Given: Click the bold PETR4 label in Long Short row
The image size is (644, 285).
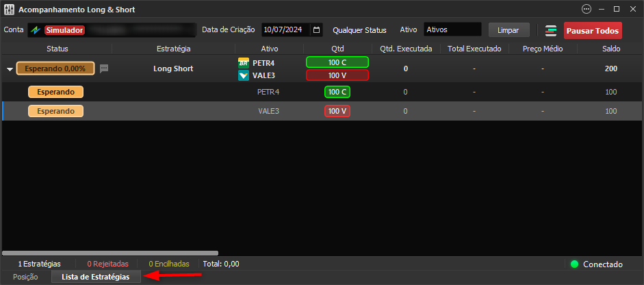Looking at the screenshot, I should coord(263,63).
